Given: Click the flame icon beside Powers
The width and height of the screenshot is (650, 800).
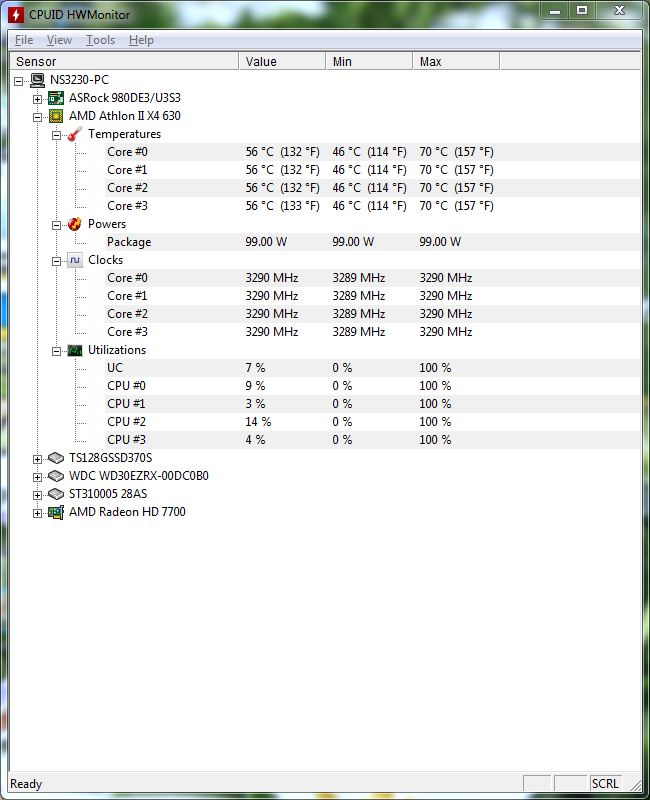Looking at the screenshot, I should coord(75,224).
